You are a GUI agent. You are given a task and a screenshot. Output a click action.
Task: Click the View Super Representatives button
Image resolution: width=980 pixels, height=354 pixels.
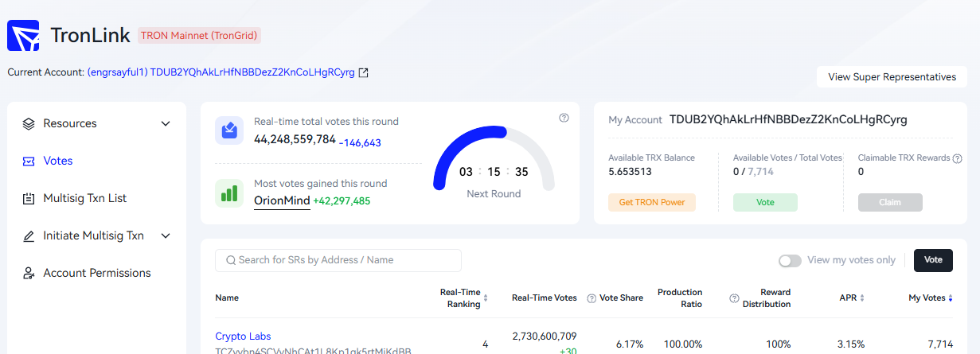click(x=892, y=77)
